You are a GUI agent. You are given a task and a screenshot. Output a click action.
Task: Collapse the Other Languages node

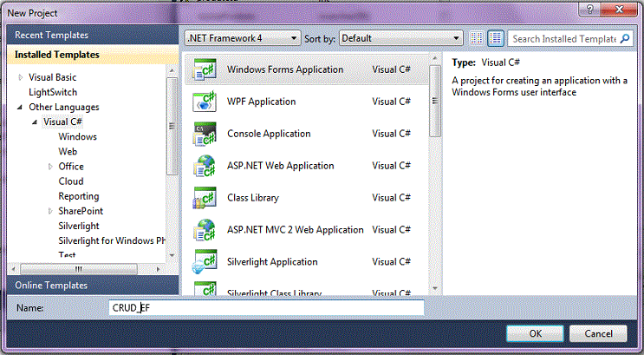20,107
